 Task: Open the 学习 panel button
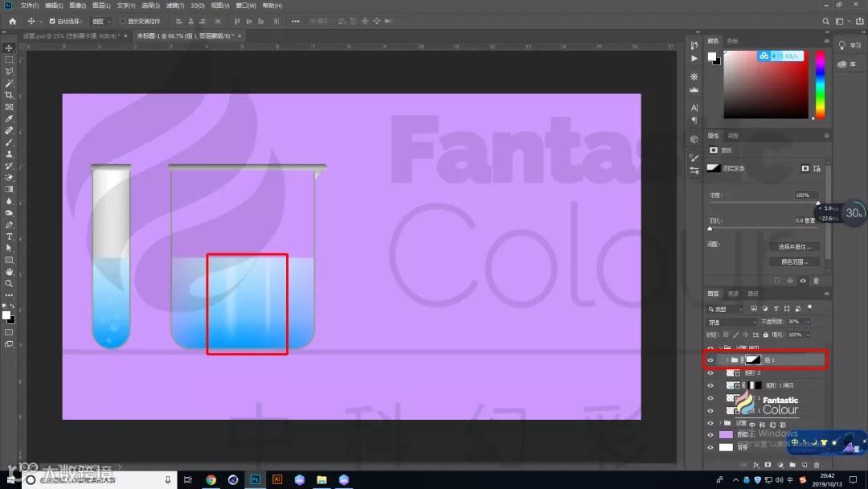coord(850,45)
